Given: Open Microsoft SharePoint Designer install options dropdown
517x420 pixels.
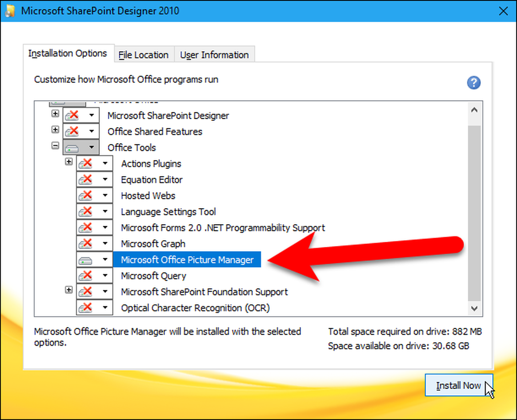Looking at the screenshot, I should [x=92, y=115].
